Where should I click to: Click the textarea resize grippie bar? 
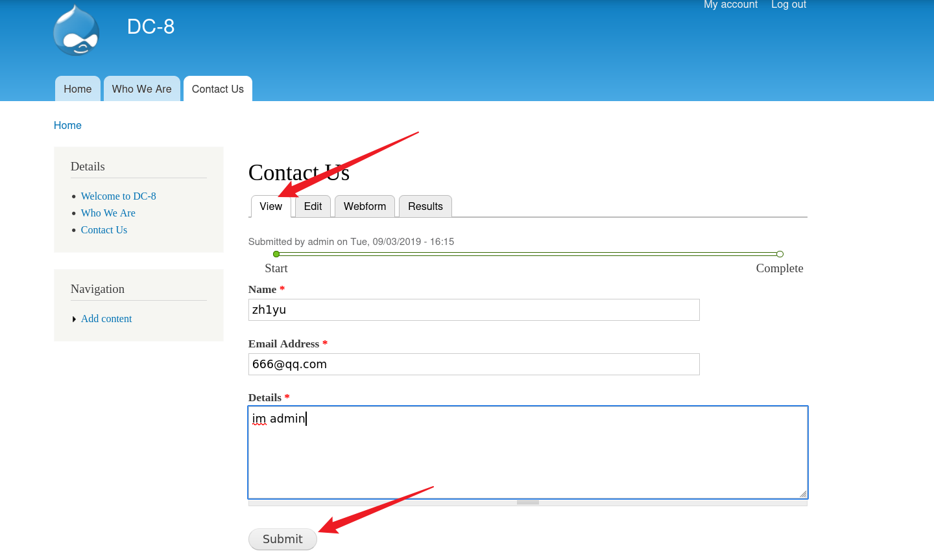coord(527,502)
